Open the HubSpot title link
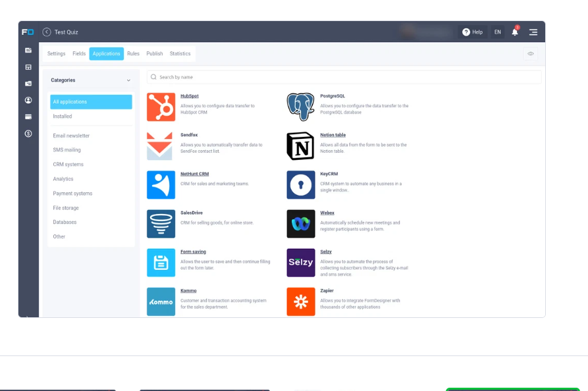This screenshot has width=588, height=391. click(190, 96)
